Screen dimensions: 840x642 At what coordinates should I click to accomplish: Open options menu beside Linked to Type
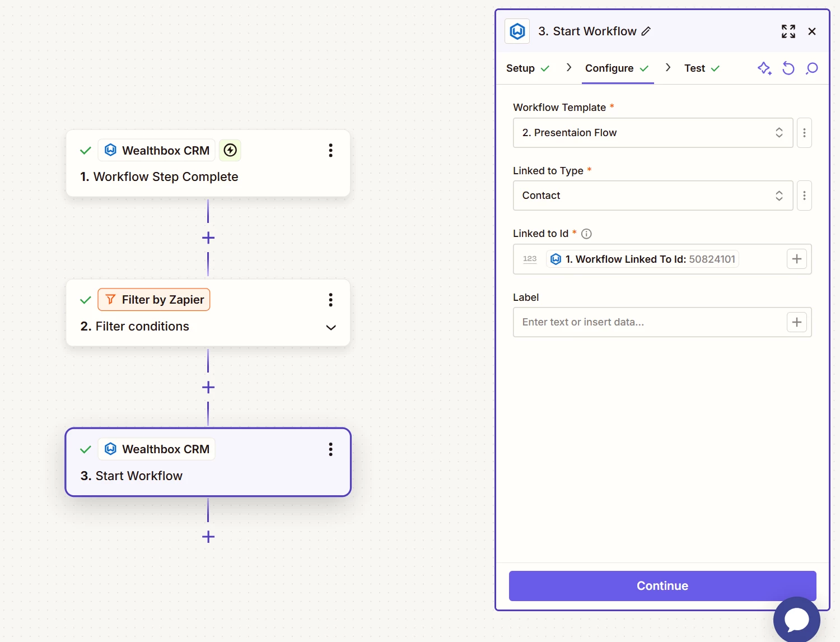point(804,196)
